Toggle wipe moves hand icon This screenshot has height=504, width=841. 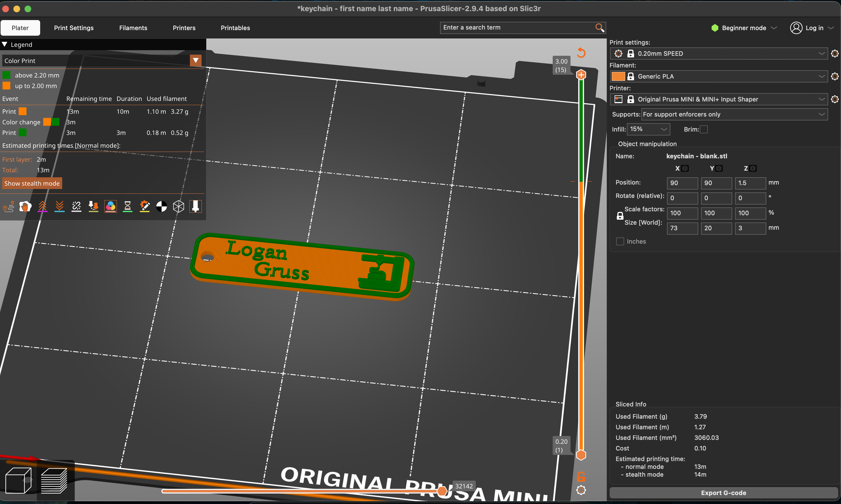tap(25, 206)
